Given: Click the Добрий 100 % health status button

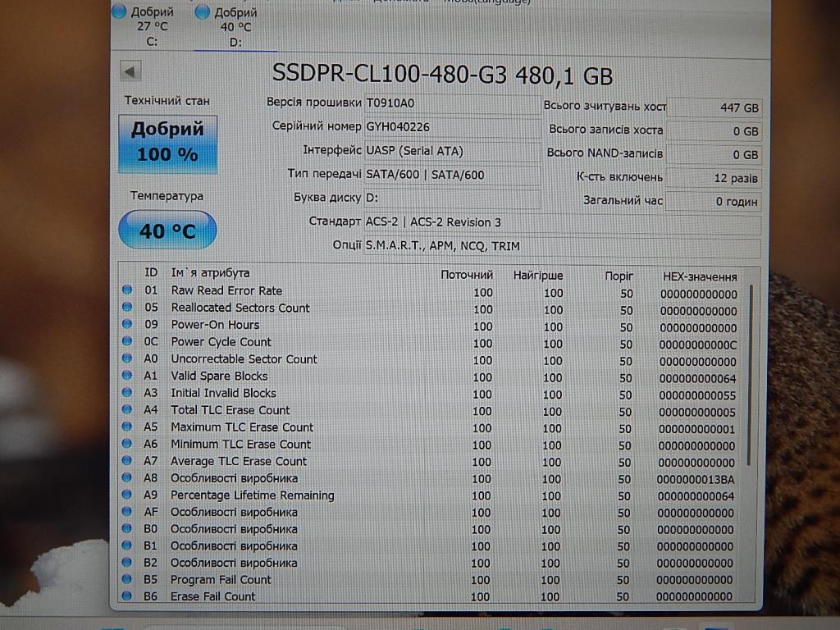Looking at the screenshot, I should pos(167,143).
